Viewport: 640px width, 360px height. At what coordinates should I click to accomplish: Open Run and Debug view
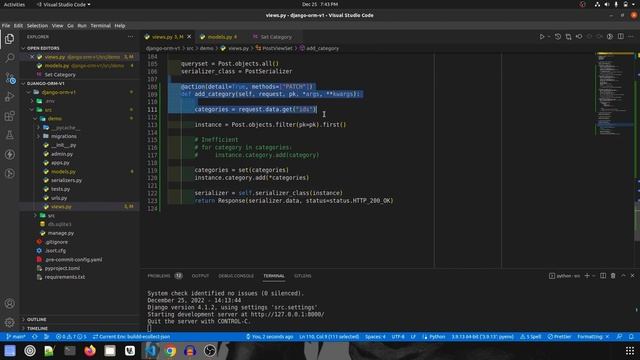coord(9,97)
